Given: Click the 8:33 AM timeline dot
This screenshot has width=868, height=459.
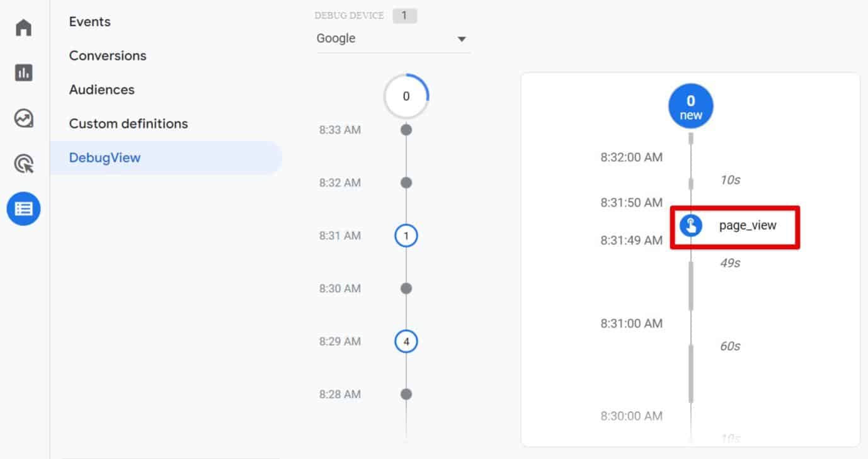Looking at the screenshot, I should click(x=406, y=130).
